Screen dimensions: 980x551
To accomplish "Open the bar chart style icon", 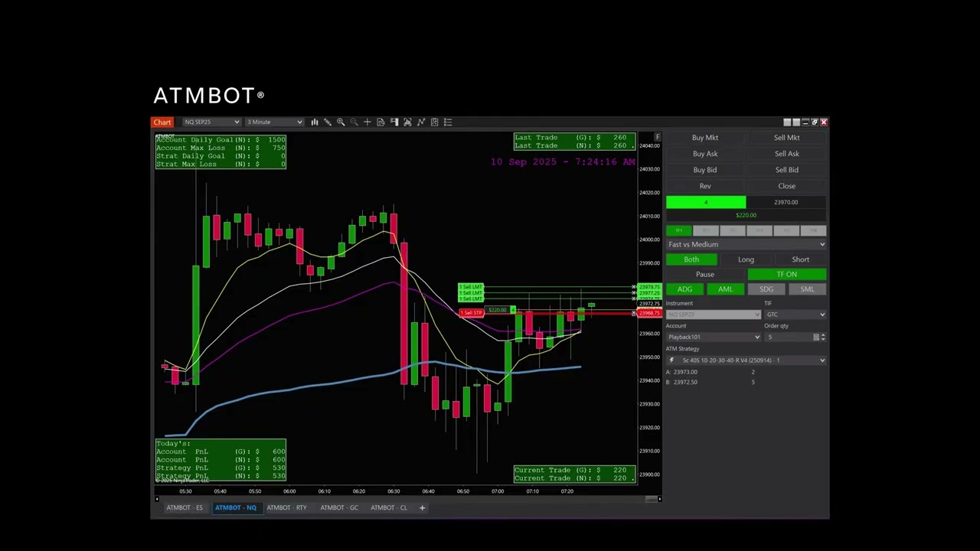I will click(315, 122).
